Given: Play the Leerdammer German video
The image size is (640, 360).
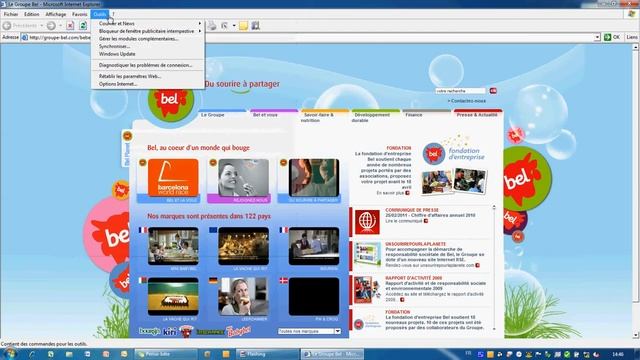Looking at the screenshot, I should click(243, 297).
